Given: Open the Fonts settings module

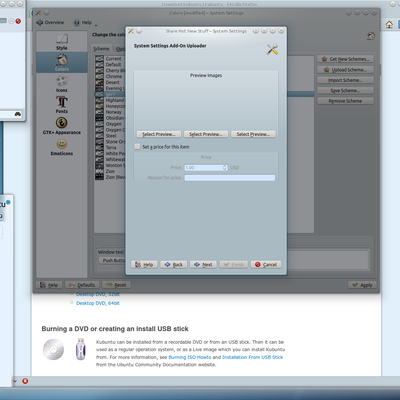Looking at the screenshot, I should pyautogui.click(x=62, y=105).
